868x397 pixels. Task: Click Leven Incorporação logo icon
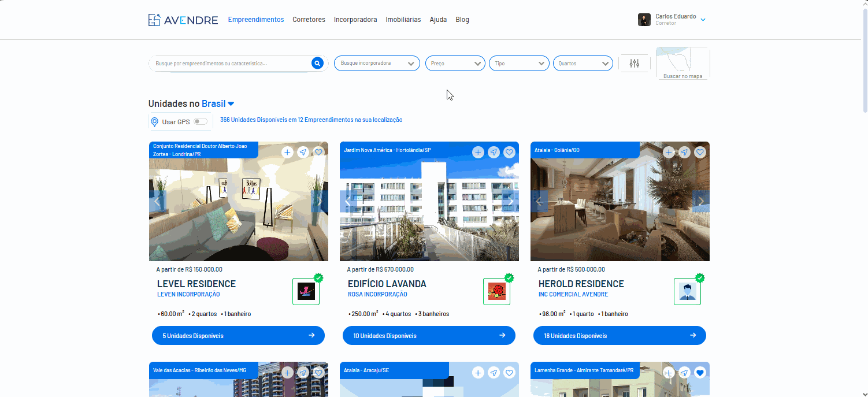[x=306, y=291]
